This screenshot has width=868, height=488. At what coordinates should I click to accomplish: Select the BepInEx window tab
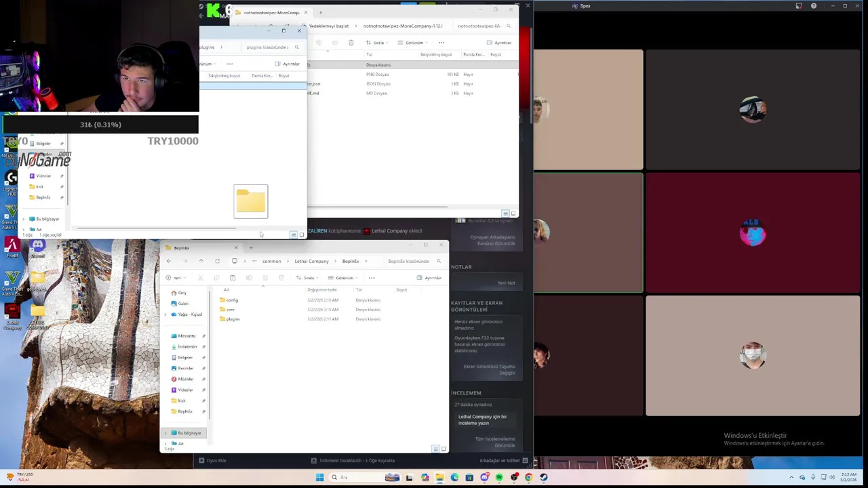[x=201, y=247]
